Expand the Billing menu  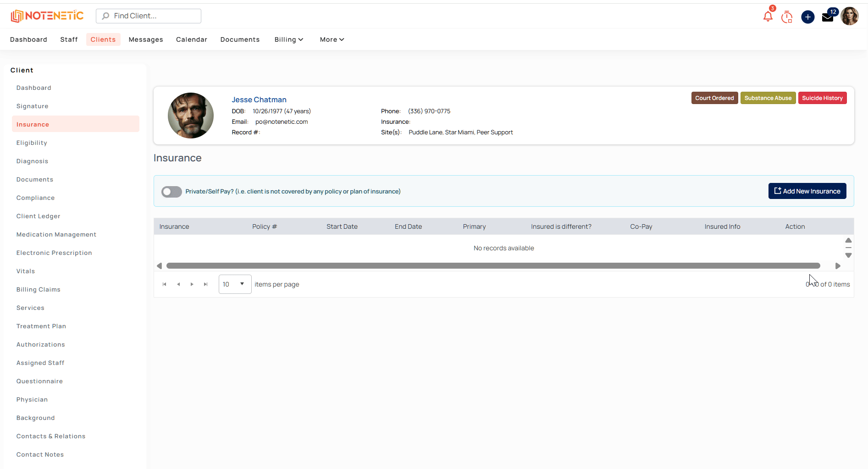click(289, 39)
